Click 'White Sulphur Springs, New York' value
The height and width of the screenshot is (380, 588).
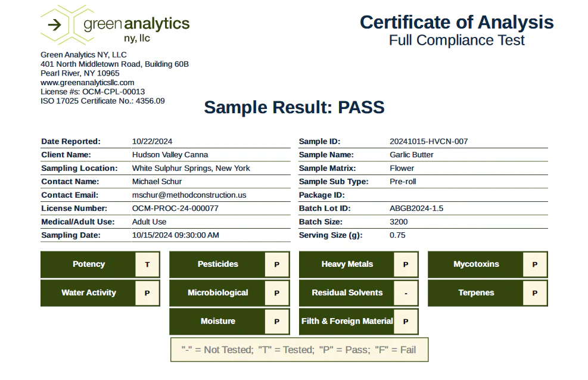point(191,169)
